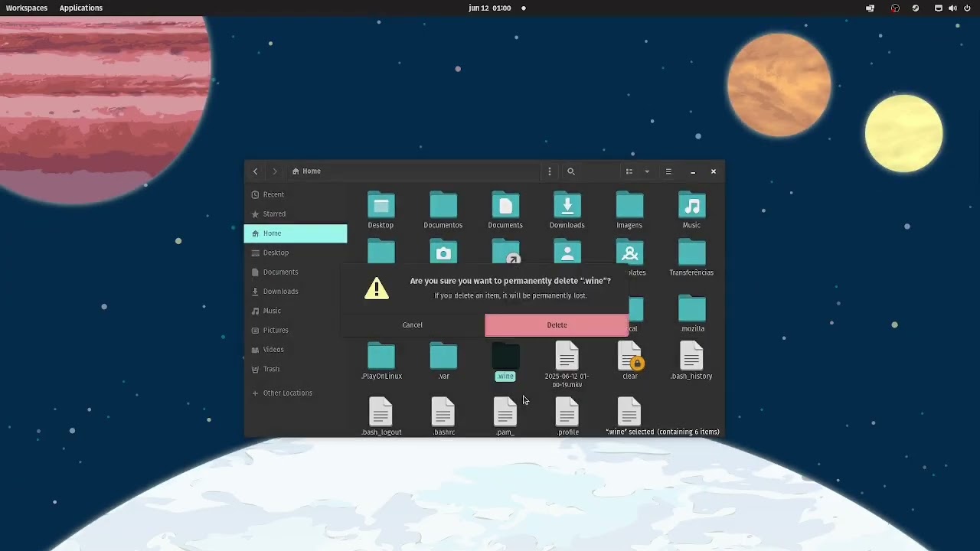Open Music in the sidebar

coord(296,311)
